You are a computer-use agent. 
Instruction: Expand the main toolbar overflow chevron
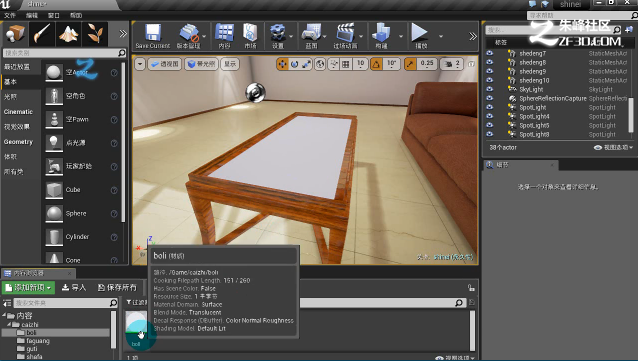pyautogui.click(x=472, y=36)
